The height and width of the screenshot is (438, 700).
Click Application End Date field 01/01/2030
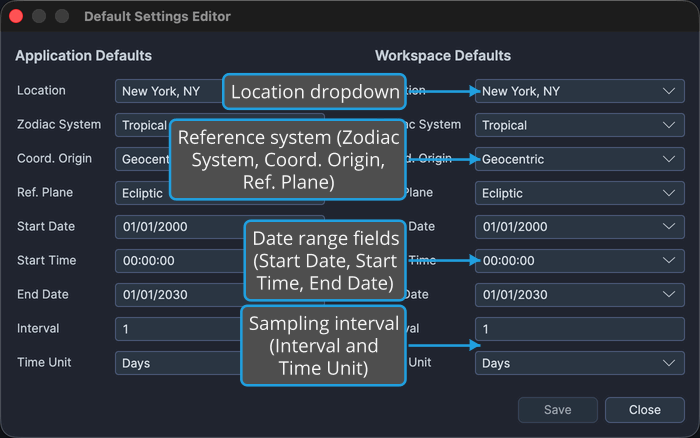(179, 295)
